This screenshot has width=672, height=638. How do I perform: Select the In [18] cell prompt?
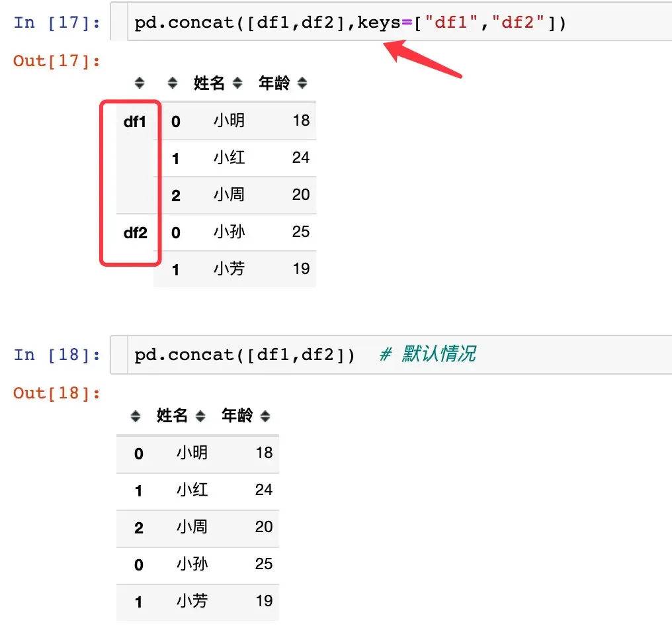(x=58, y=355)
